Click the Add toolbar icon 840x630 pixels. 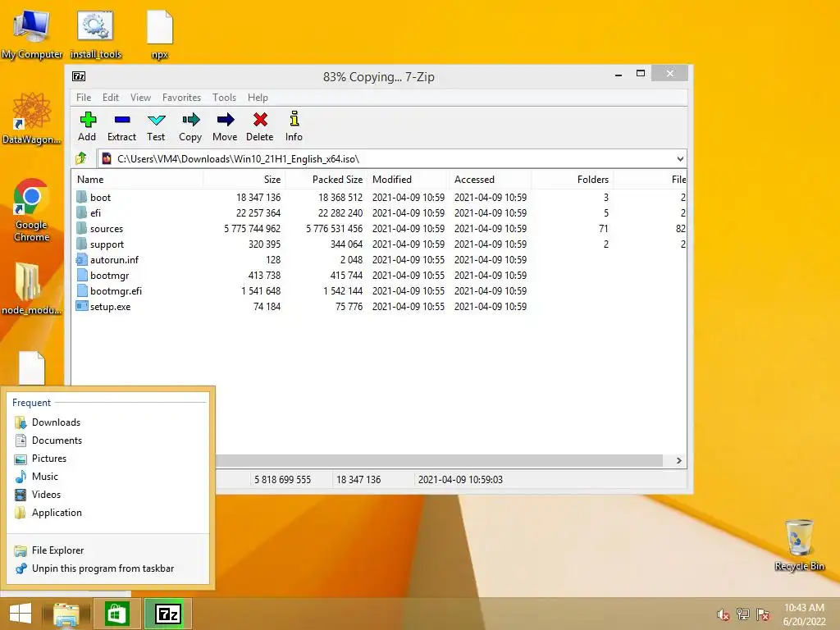click(87, 120)
